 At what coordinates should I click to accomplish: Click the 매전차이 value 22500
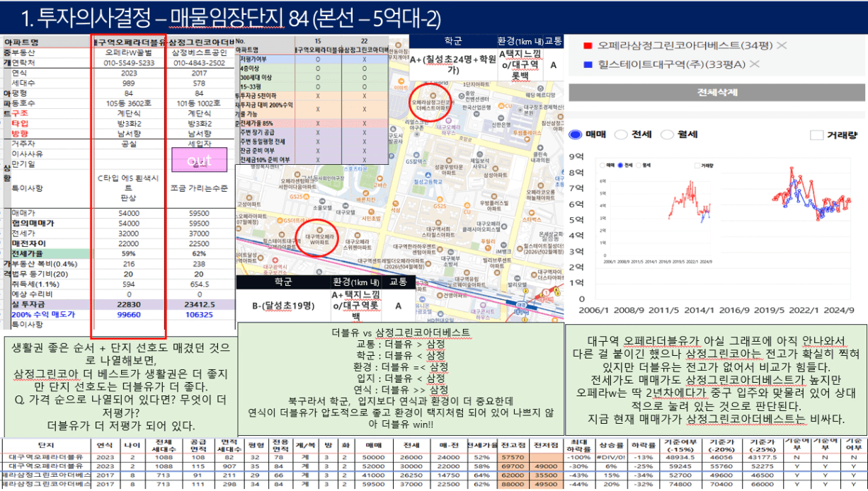click(x=199, y=243)
